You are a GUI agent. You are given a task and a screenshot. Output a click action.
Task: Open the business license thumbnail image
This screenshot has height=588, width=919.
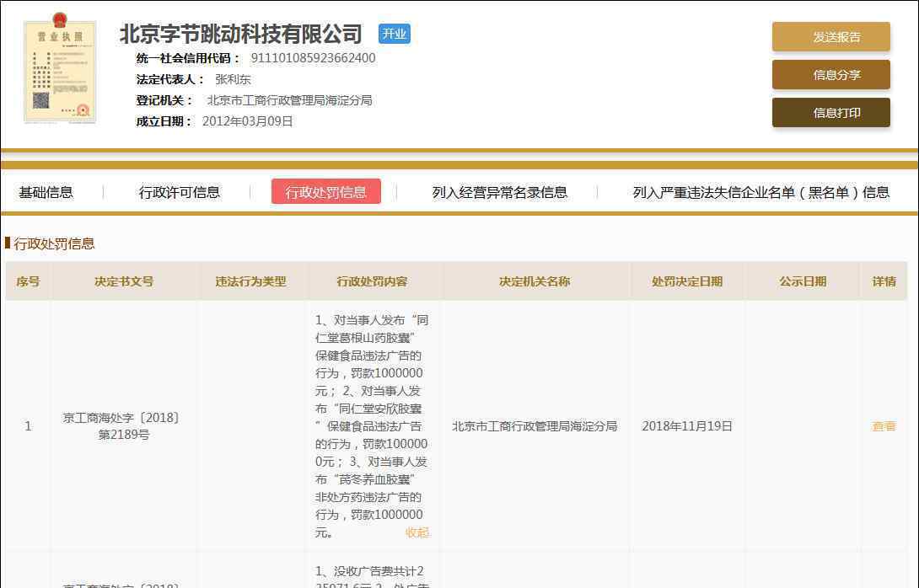60,69
